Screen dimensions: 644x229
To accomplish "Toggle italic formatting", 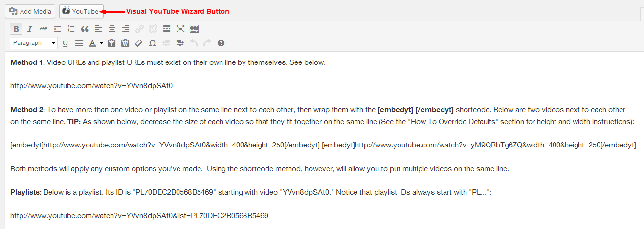I will (x=30, y=29).
